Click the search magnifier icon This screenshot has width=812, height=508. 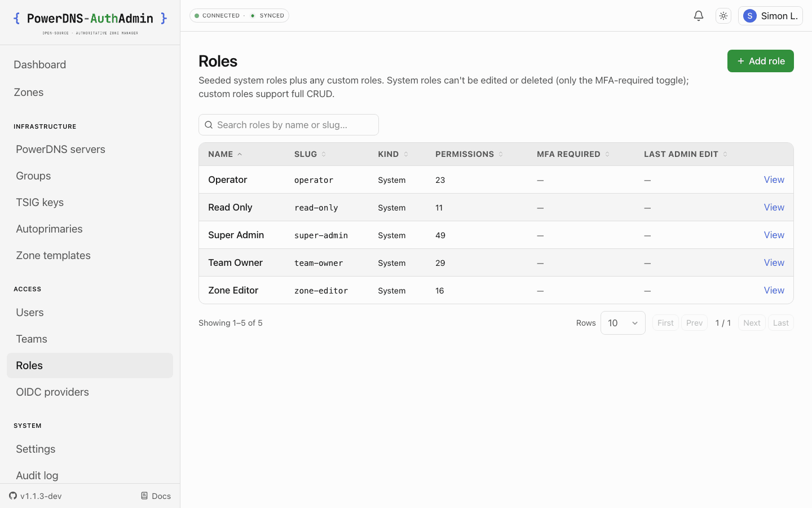coord(209,125)
